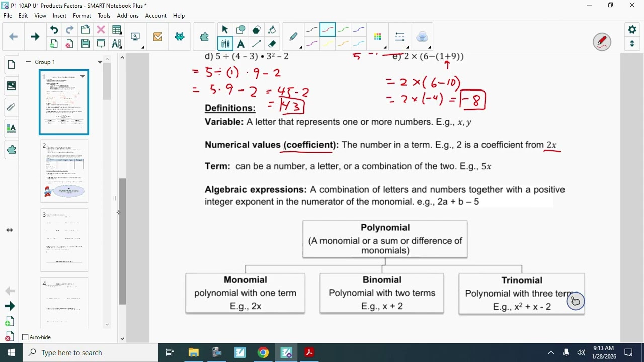
Task: Select page 2 thumbnail
Action: pos(64,171)
